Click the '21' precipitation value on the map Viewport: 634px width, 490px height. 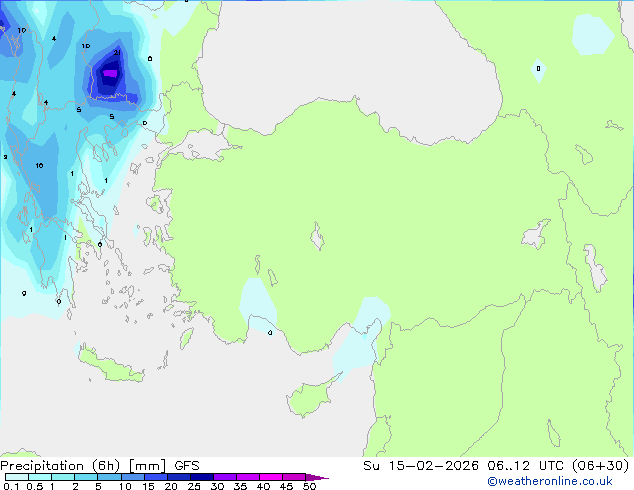117,53
